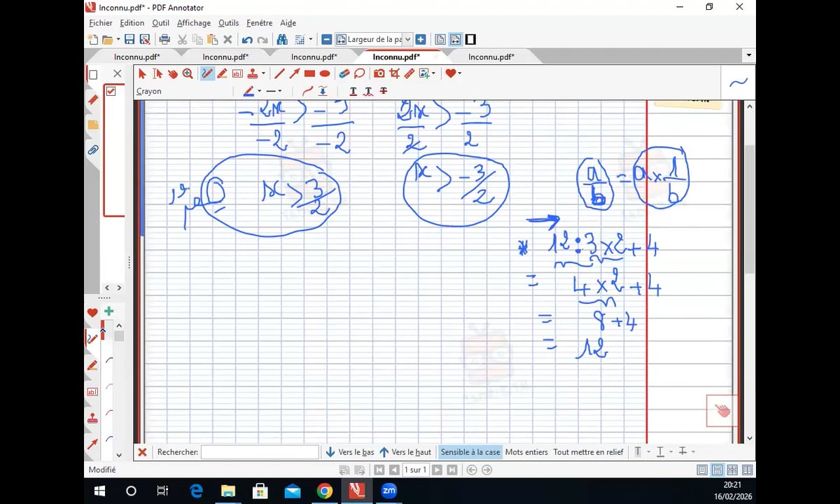840x504 pixels.
Task: Switch to full screen mode icon
Action: 470,40
